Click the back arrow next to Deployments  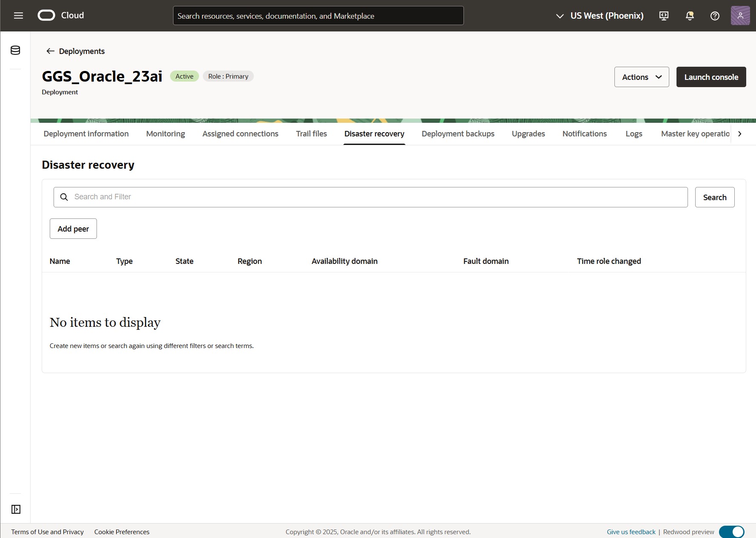pos(50,51)
